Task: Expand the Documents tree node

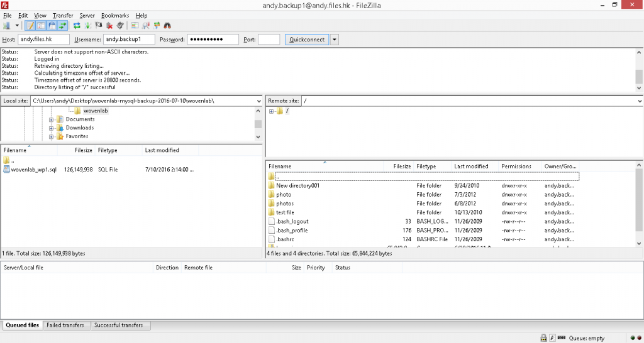Action: tap(52, 119)
